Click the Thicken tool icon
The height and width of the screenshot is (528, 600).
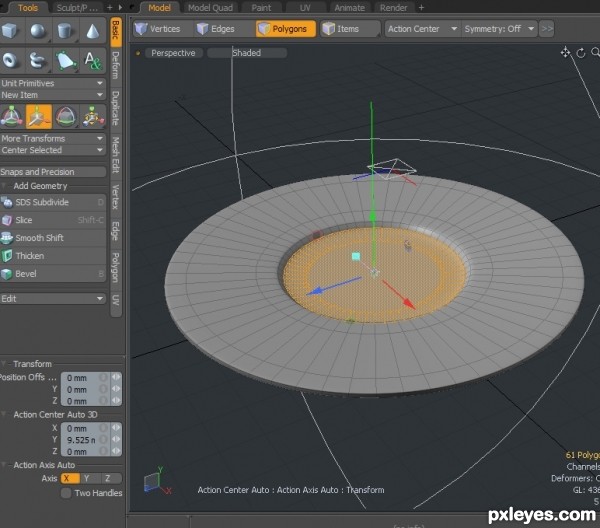[7, 256]
